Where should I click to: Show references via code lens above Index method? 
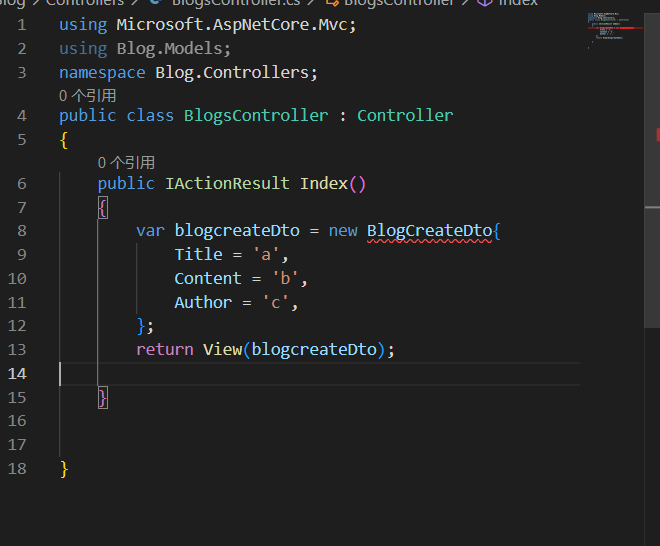pos(126,162)
